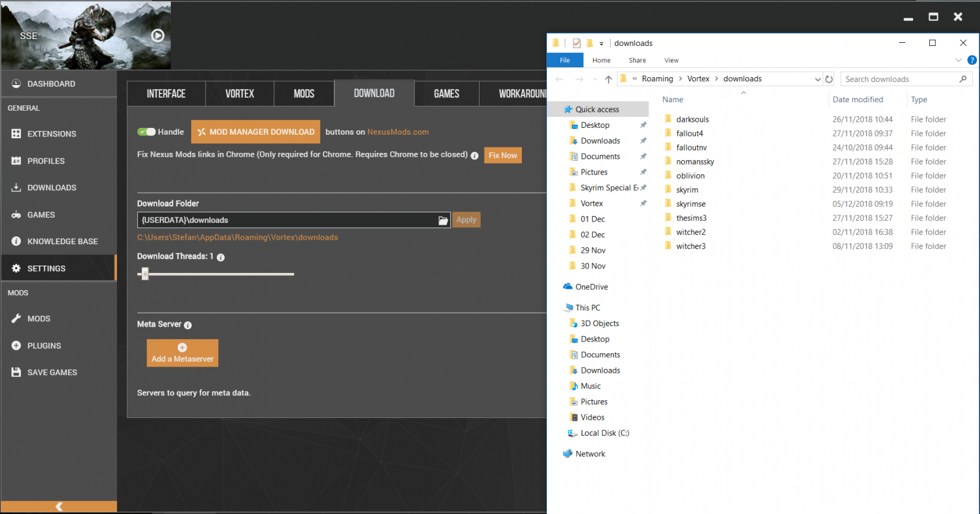Click the Fix Now button
Screen dimensions: 980x514
tap(503, 155)
